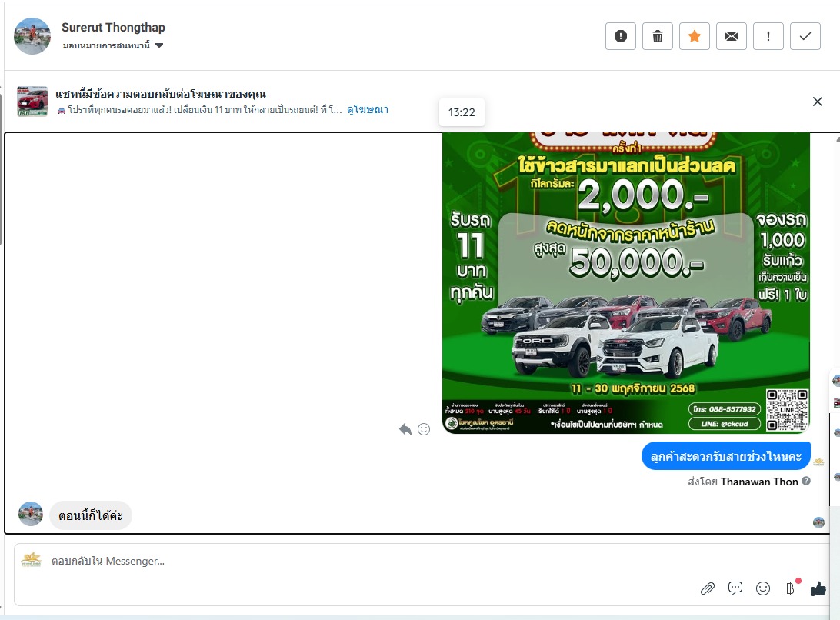This screenshot has height=620, width=840.
Task: Open page logo beside reply box
Action: click(x=31, y=559)
